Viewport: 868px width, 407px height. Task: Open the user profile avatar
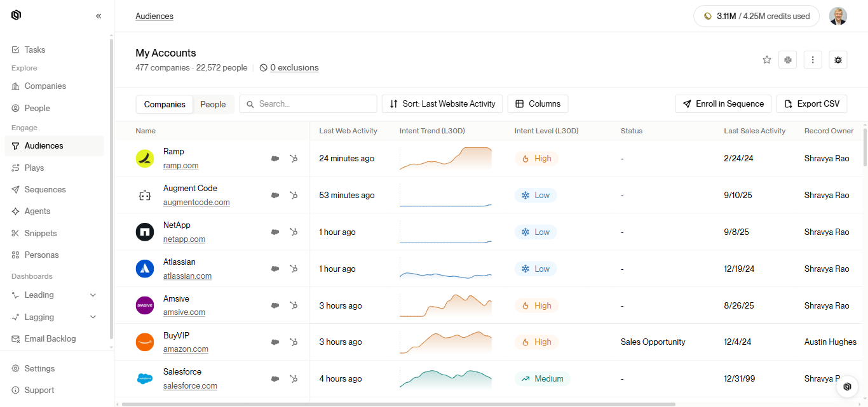coord(838,16)
